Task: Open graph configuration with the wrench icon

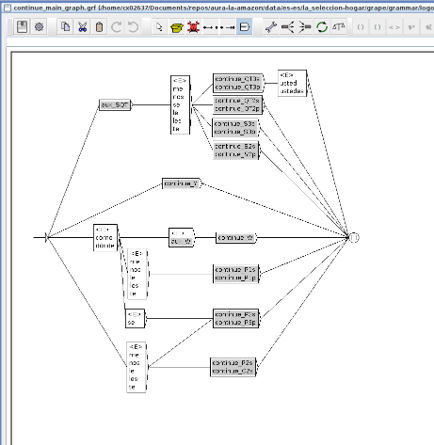Action: (271, 27)
